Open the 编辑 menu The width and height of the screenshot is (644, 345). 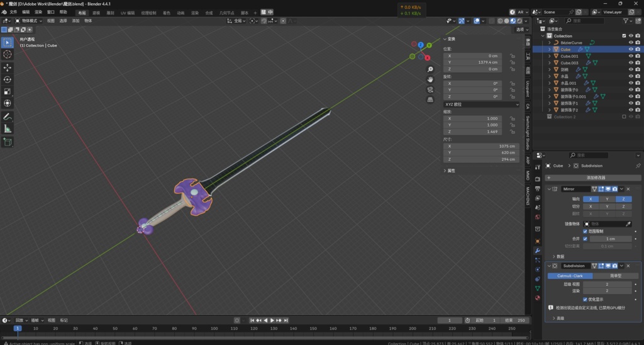point(26,12)
